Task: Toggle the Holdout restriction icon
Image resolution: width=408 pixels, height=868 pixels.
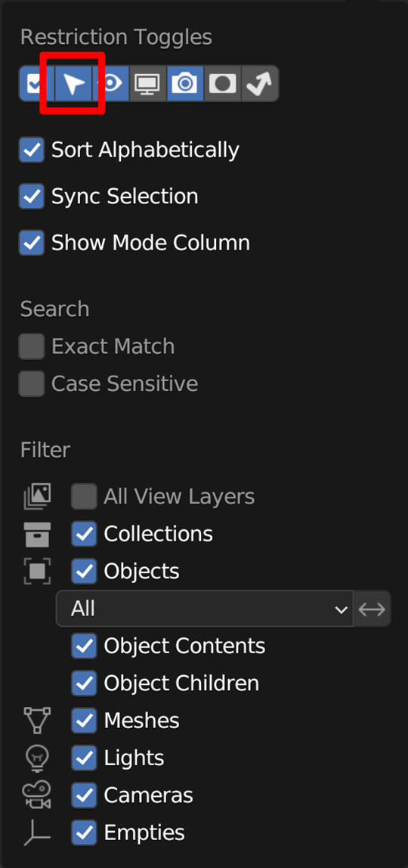Action: pos(222,84)
